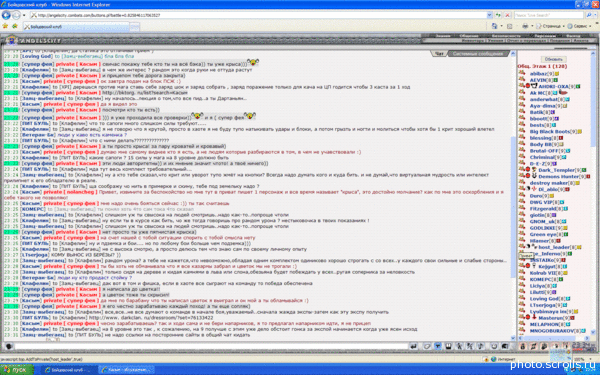Open the back/forward recent pages dropdown arrow

(24, 15)
